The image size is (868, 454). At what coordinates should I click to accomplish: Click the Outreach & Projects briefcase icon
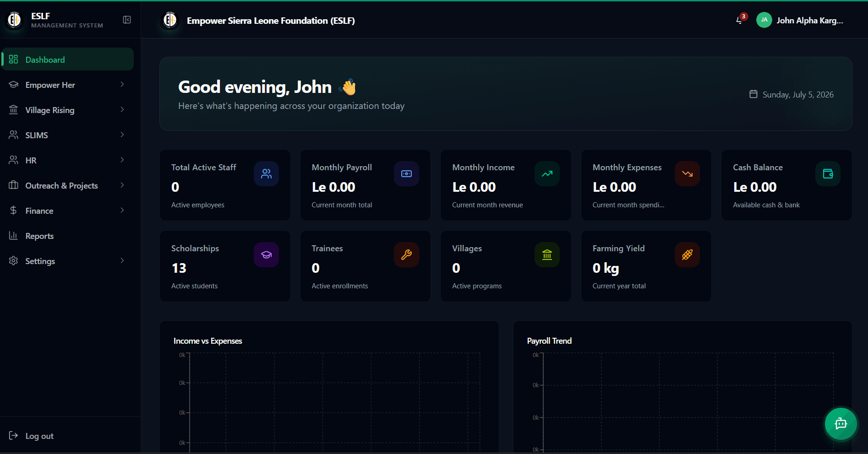pyautogui.click(x=13, y=185)
